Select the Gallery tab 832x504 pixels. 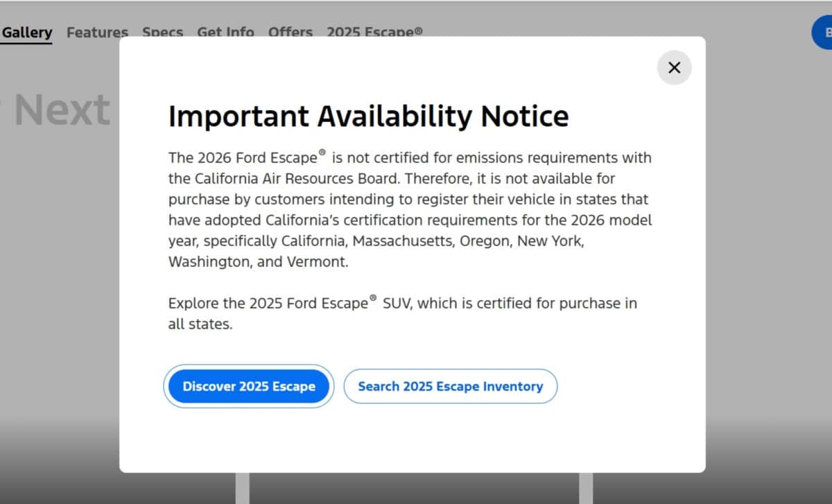click(27, 32)
